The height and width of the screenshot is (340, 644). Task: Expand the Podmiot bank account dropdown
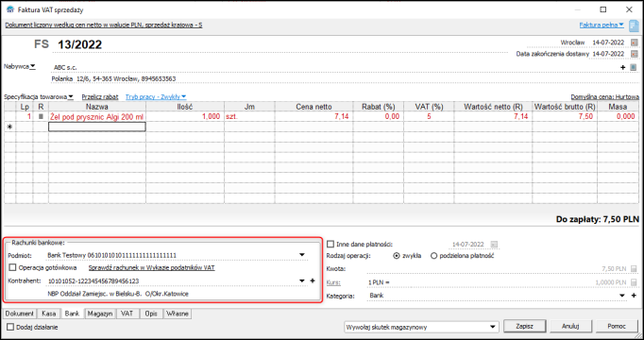click(x=302, y=255)
